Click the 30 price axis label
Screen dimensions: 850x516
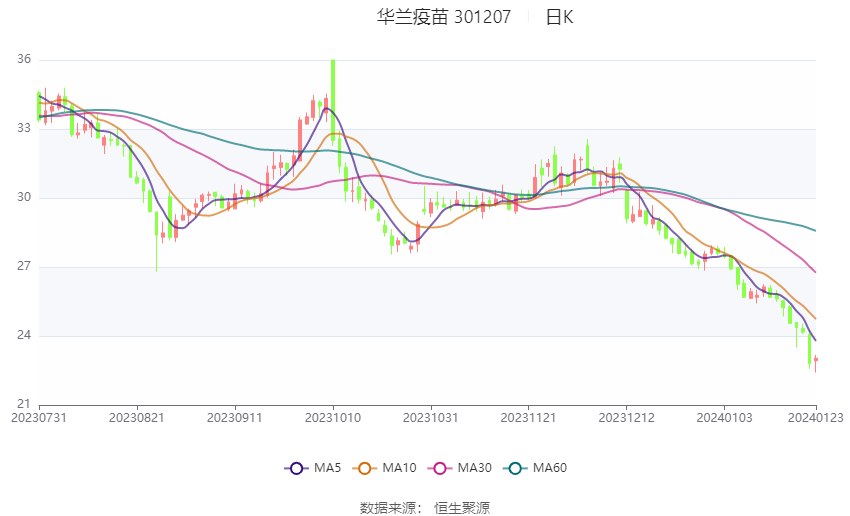pos(24,197)
